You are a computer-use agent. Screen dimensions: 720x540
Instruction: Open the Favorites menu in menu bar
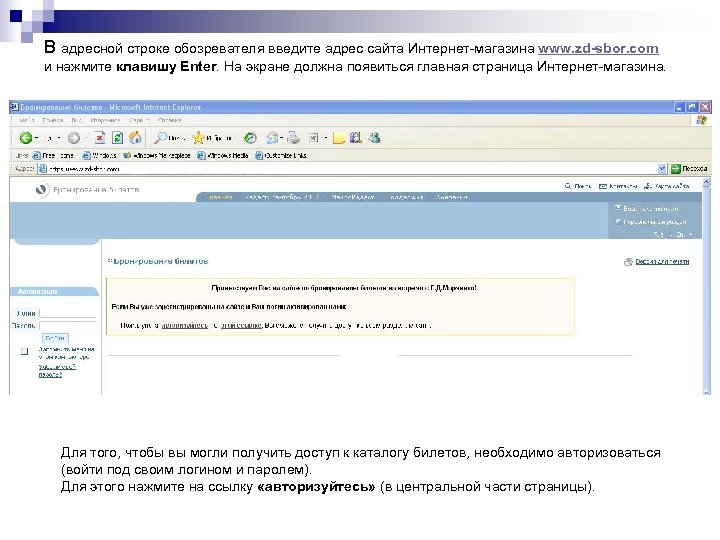click(x=105, y=120)
